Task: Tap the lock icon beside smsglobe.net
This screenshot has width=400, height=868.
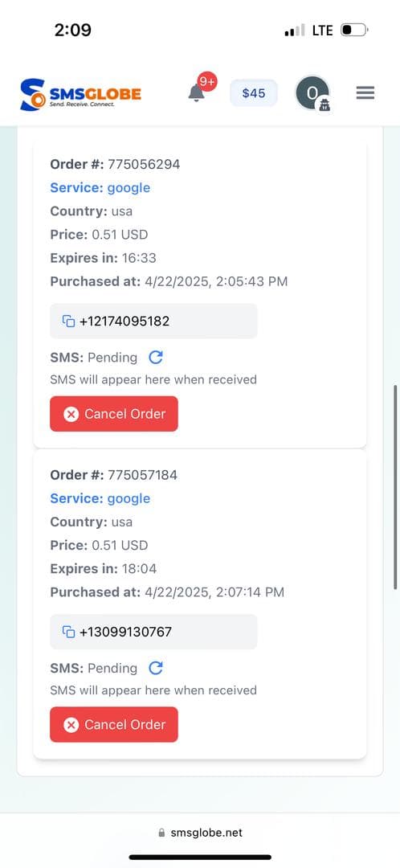Action: pyautogui.click(x=161, y=833)
